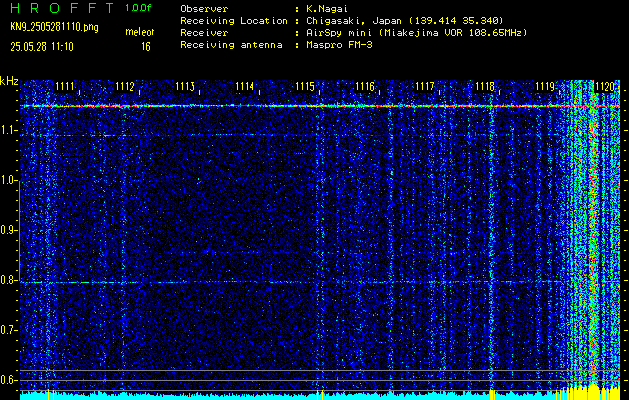Click the 'Observer' field label

pos(204,8)
